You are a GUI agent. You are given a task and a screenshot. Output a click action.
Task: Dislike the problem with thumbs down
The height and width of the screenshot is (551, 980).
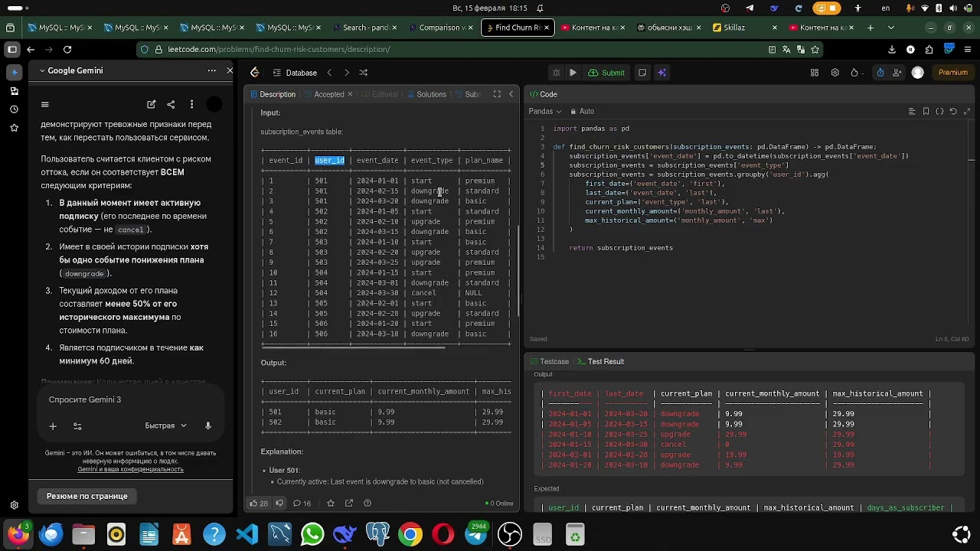[279, 504]
